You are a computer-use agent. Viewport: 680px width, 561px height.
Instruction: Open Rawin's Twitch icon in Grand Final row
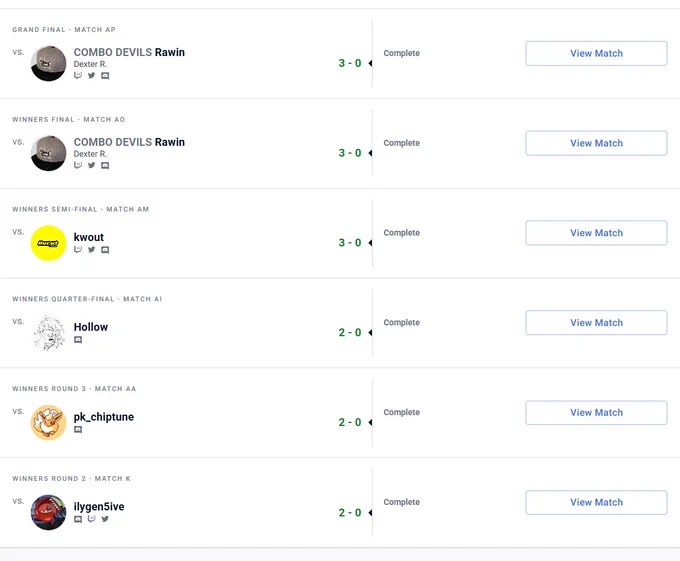78,75
